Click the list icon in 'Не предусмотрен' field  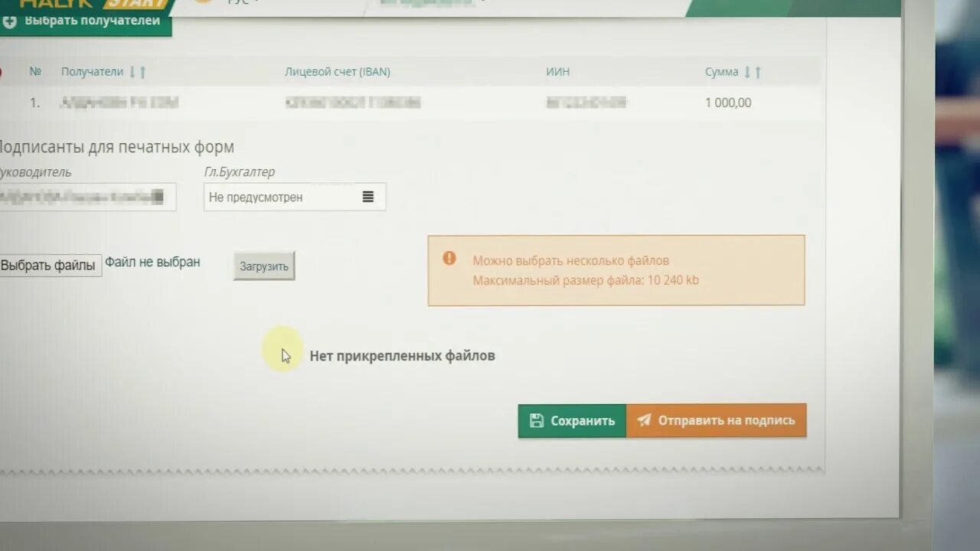[x=368, y=197]
